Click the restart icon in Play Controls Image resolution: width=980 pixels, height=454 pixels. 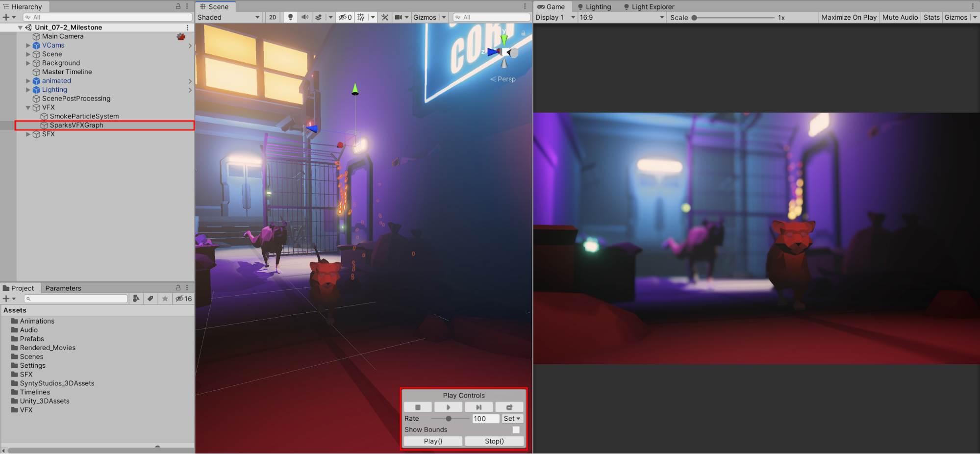click(509, 407)
